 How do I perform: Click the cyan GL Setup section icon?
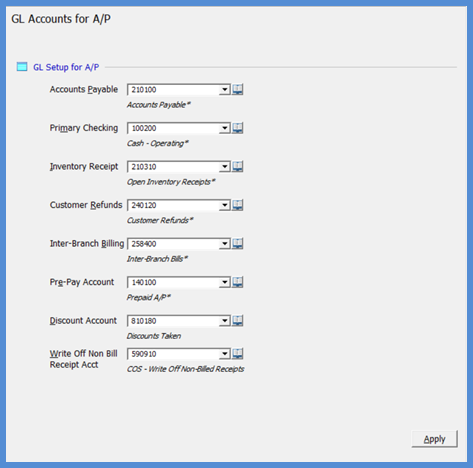click(x=22, y=67)
